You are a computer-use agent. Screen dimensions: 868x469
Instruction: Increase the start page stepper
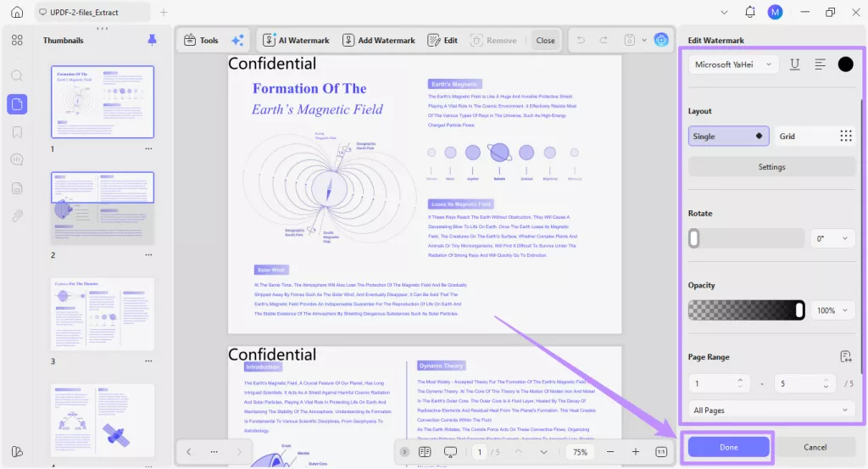coord(740,380)
